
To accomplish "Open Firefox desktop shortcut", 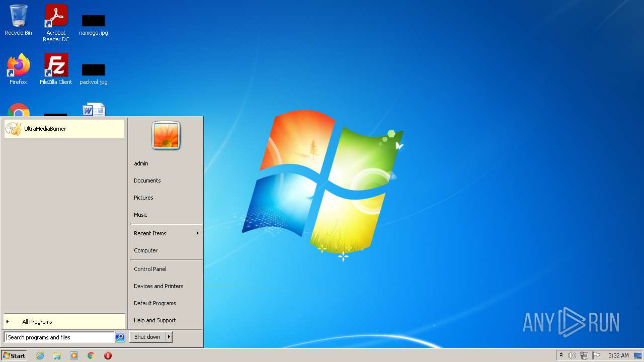I will click(x=18, y=69).
